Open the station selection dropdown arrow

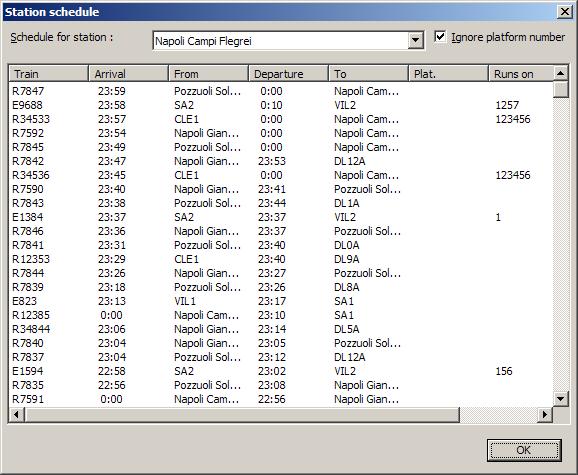415,41
